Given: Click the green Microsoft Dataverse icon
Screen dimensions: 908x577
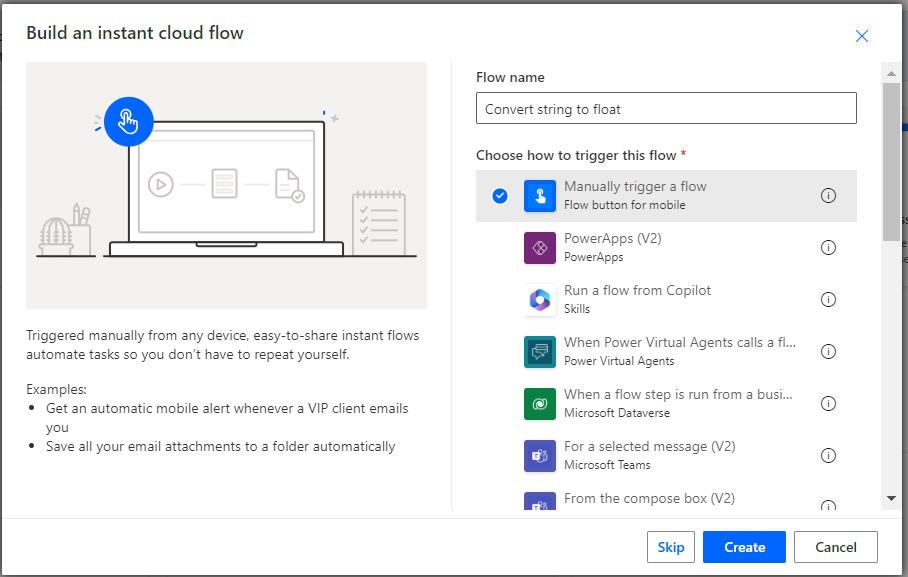Looking at the screenshot, I should (x=540, y=404).
